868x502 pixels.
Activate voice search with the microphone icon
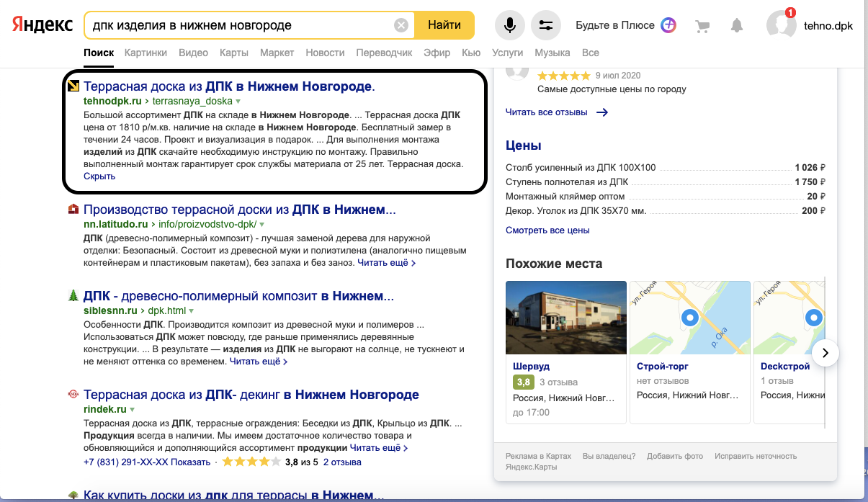coord(510,24)
